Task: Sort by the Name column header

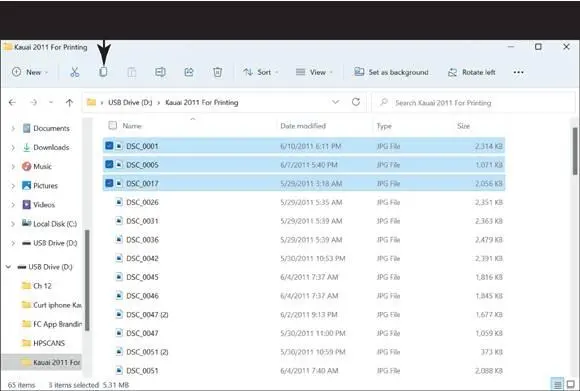Action: [x=132, y=126]
